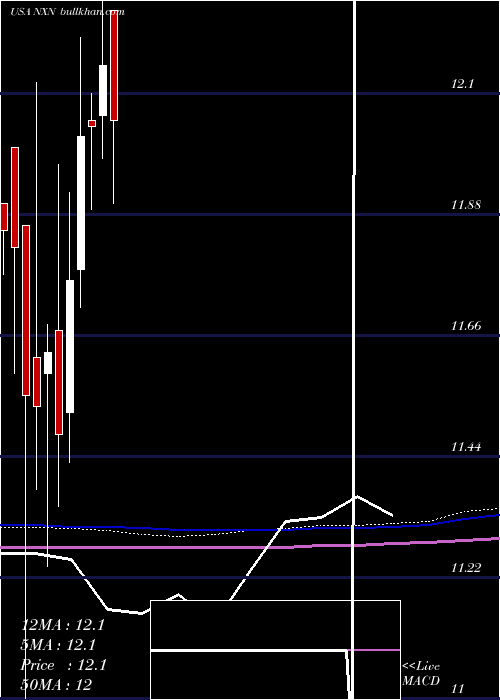The image size is (500, 700).
Task: Click the '<<Live MACD' label
Action: 421,673
